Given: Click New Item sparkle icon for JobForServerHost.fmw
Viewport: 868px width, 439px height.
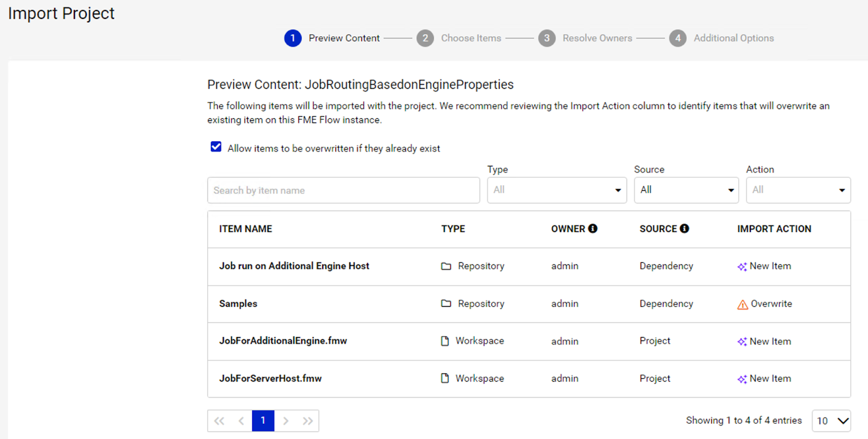Looking at the screenshot, I should (742, 379).
